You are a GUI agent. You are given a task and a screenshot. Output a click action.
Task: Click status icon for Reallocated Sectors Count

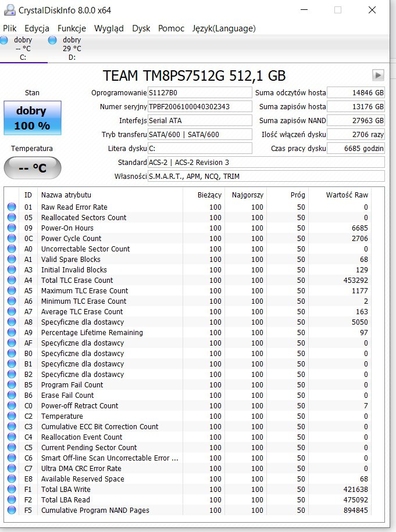pos(12,217)
